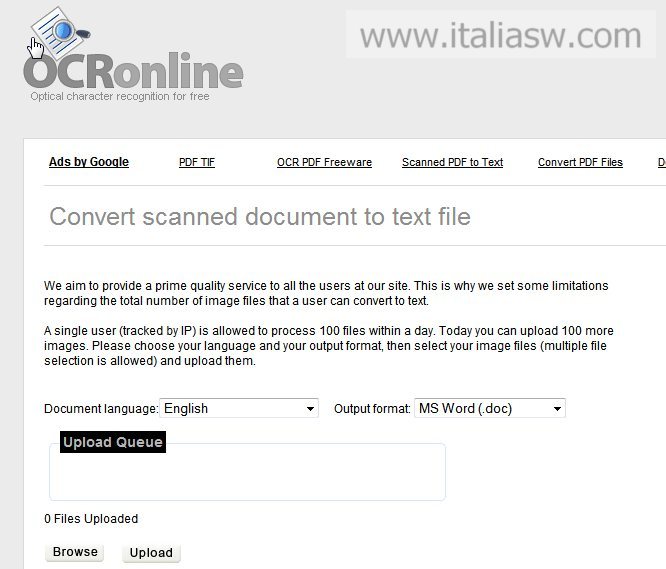
Task: Click the Upload button
Action: (x=151, y=552)
